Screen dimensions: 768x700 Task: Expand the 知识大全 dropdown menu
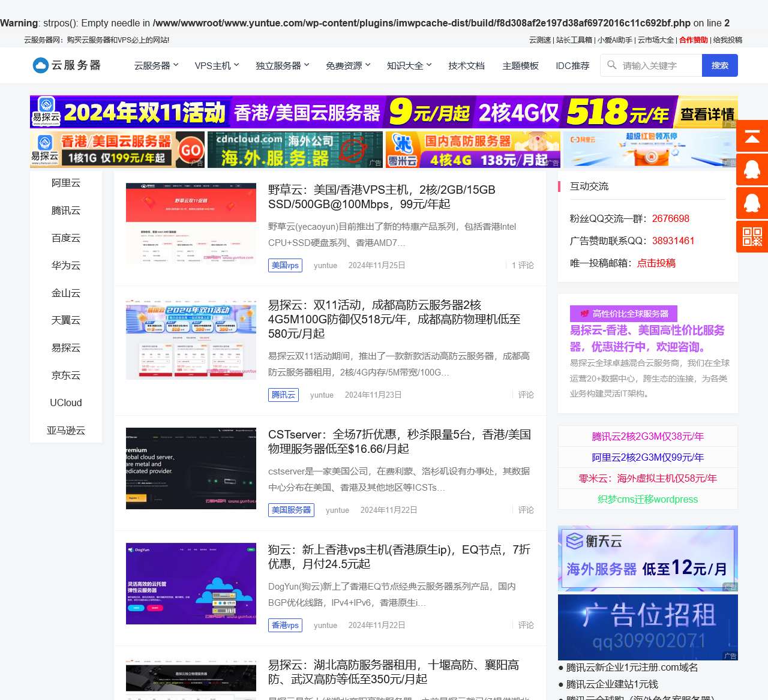pyautogui.click(x=409, y=65)
